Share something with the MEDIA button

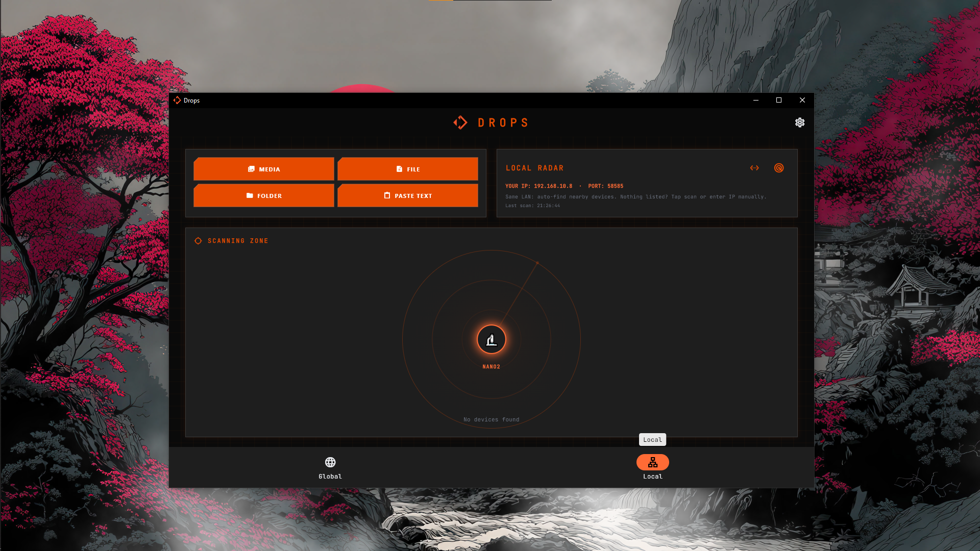(263, 169)
